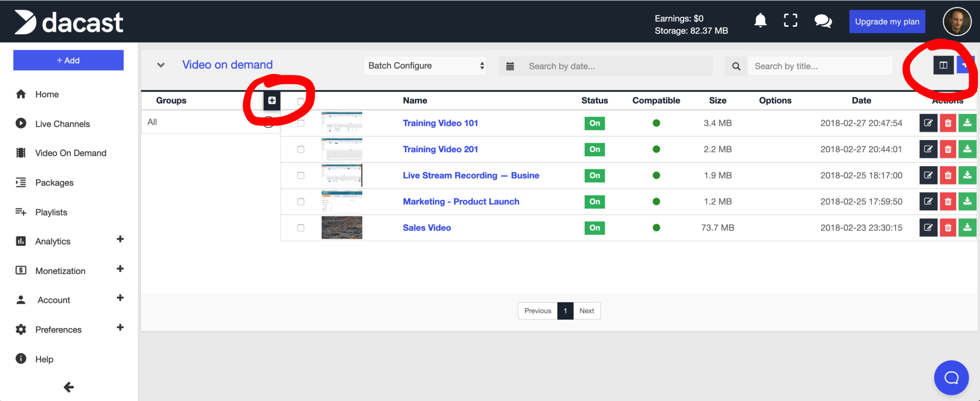This screenshot has height=401, width=980.
Task: Download Training Video 101
Action: click(967, 123)
